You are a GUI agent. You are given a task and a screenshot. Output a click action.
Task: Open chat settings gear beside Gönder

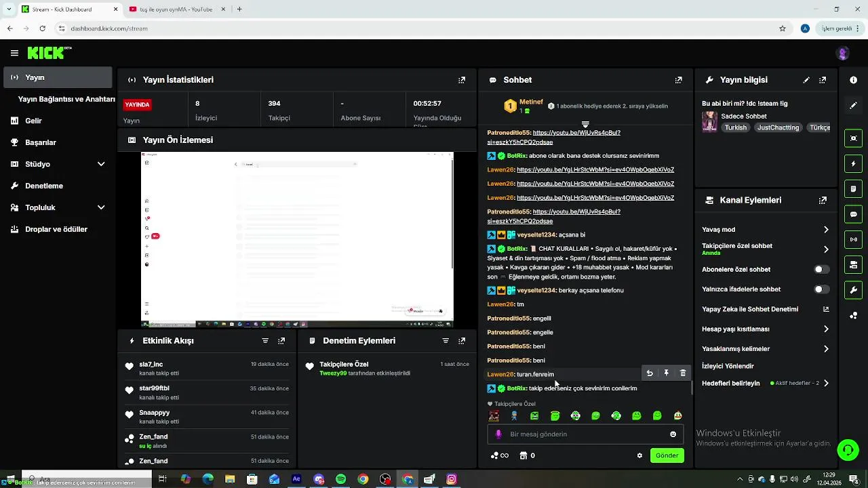click(639, 455)
